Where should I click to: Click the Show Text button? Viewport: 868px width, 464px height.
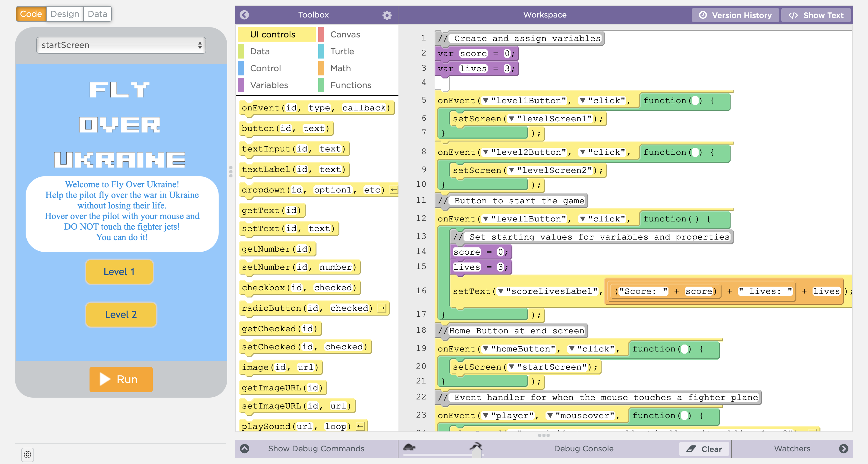click(816, 15)
